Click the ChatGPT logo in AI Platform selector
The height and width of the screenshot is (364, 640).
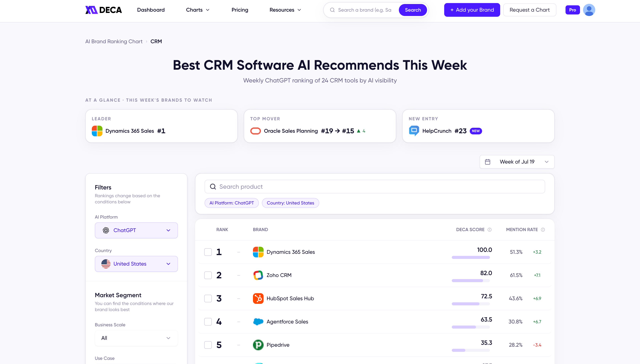(106, 231)
